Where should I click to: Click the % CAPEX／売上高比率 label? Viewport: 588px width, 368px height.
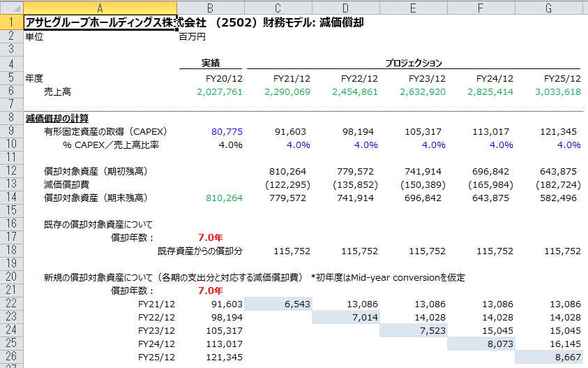point(111,145)
